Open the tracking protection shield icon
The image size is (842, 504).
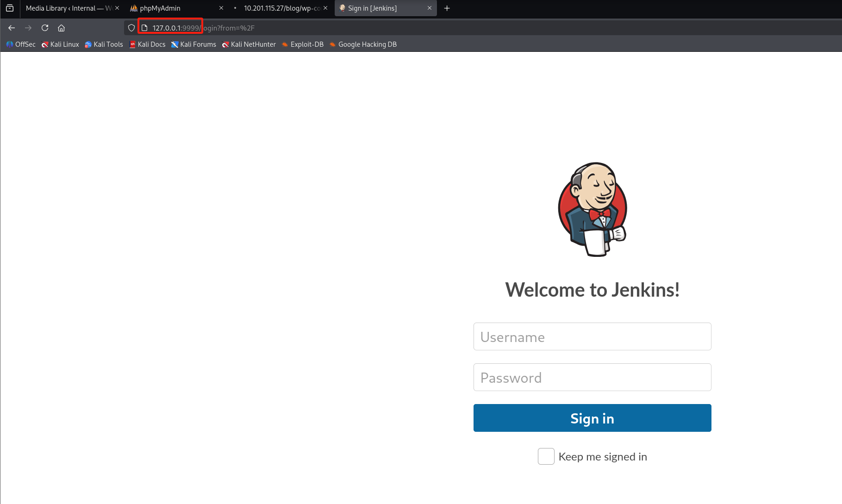(x=131, y=28)
